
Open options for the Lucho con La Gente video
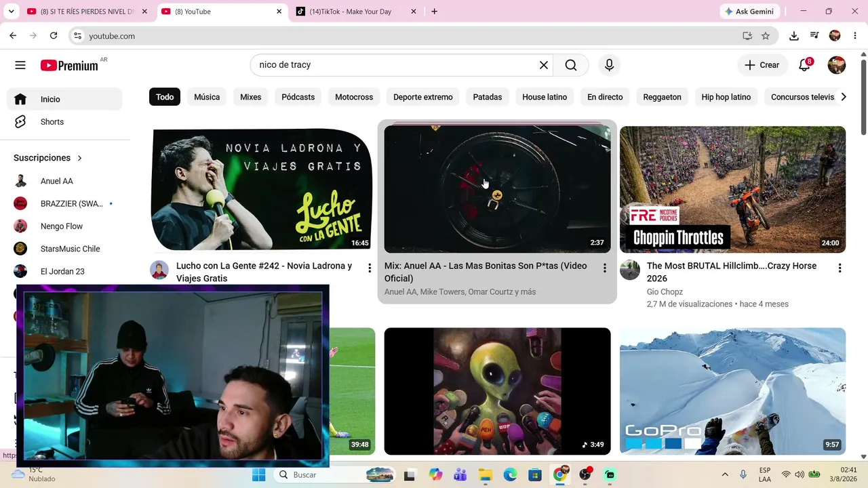(370, 268)
